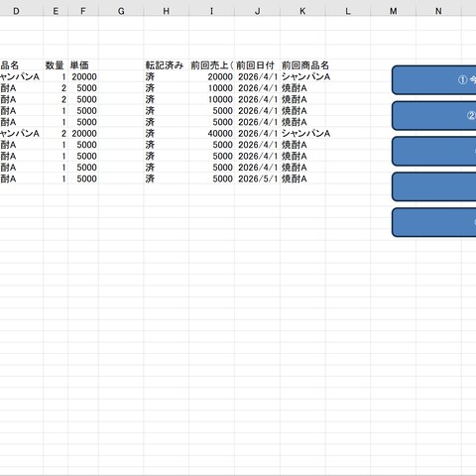This screenshot has width=476, height=476.
Task: Select the 単価 header cell
Action: click(x=83, y=65)
